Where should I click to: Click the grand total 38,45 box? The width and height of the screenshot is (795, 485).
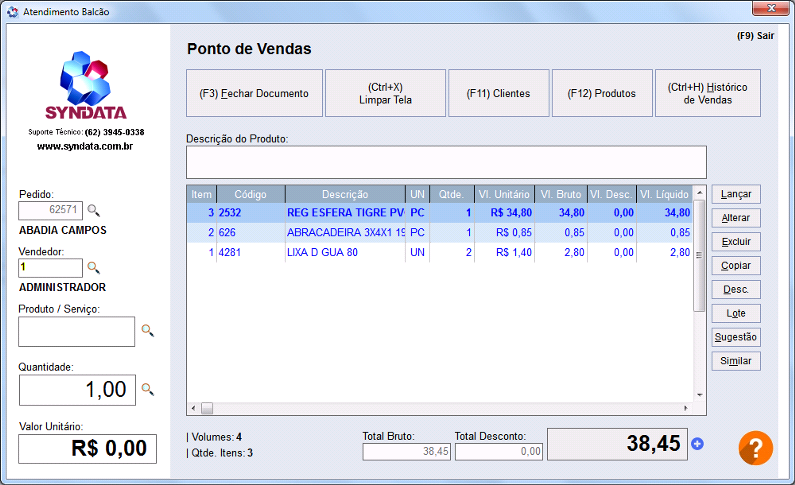point(618,444)
